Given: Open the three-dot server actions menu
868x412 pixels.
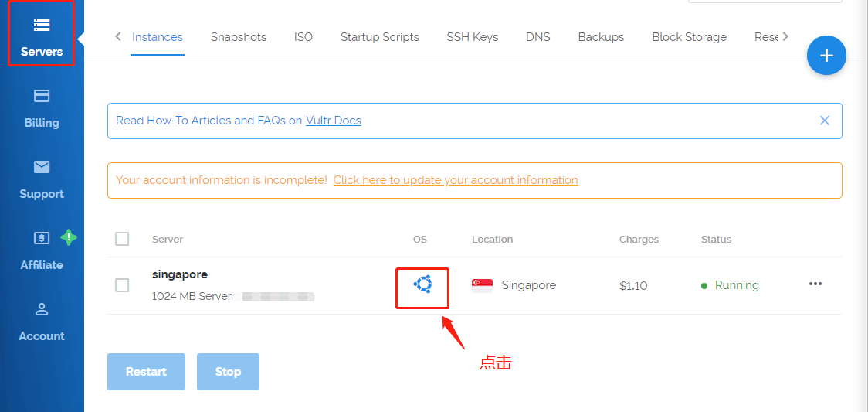Looking at the screenshot, I should (x=815, y=284).
